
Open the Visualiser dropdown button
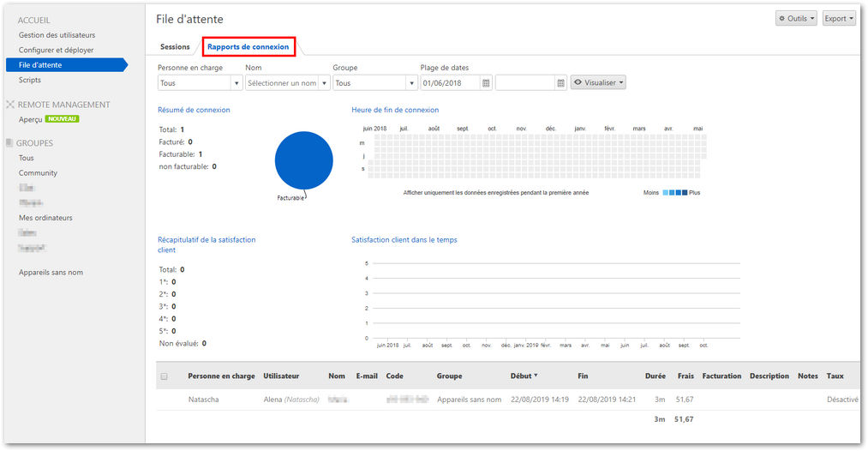pyautogui.click(x=598, y=82)
